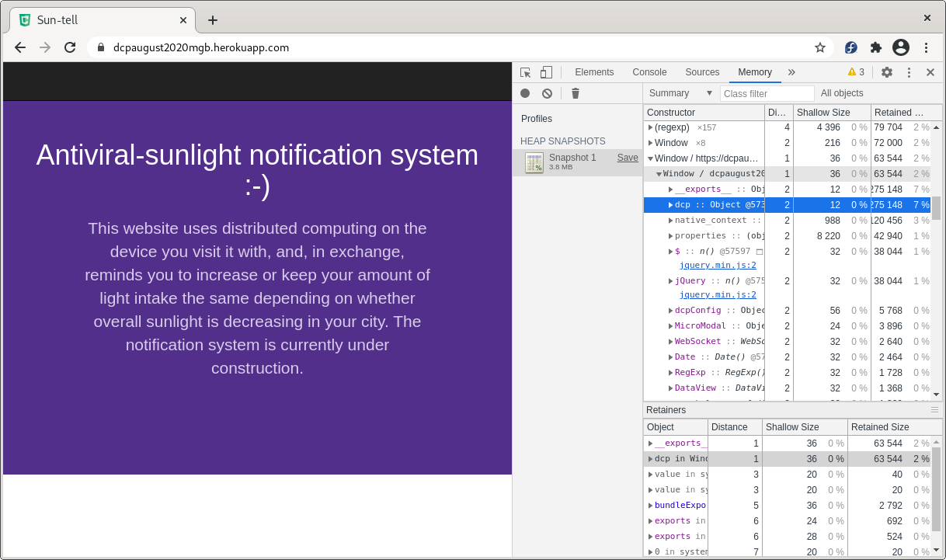Click the inspect element picker icon
The width and height of the screenshot is (946, 560).
[x=526, y=72]
